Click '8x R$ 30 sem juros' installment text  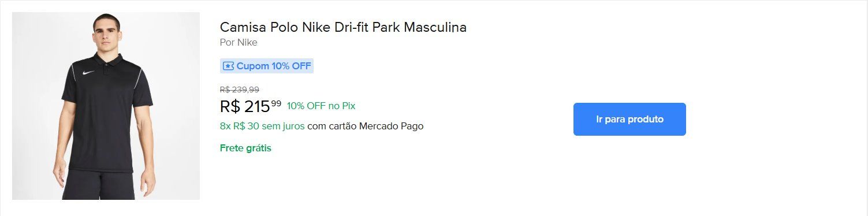[262, 126]
